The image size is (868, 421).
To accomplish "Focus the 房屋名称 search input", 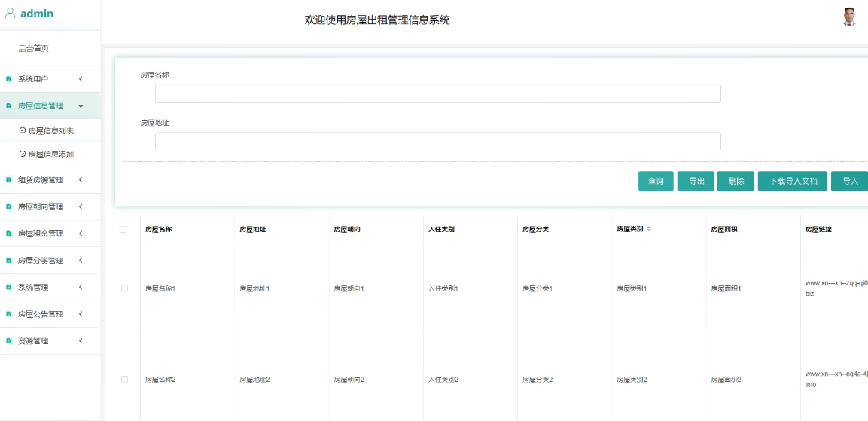I will (438, 93).
